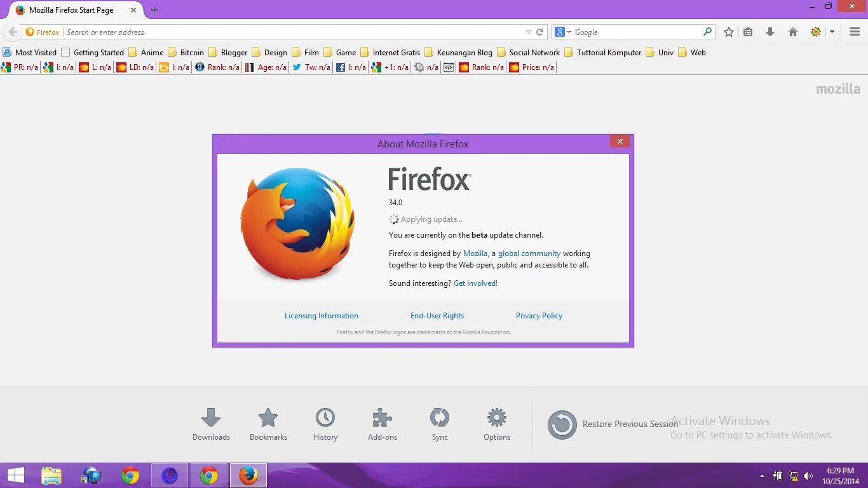The image size is (868, 488).
Task: Click the Age: n/a domain indicator
Action: (266, 67)
